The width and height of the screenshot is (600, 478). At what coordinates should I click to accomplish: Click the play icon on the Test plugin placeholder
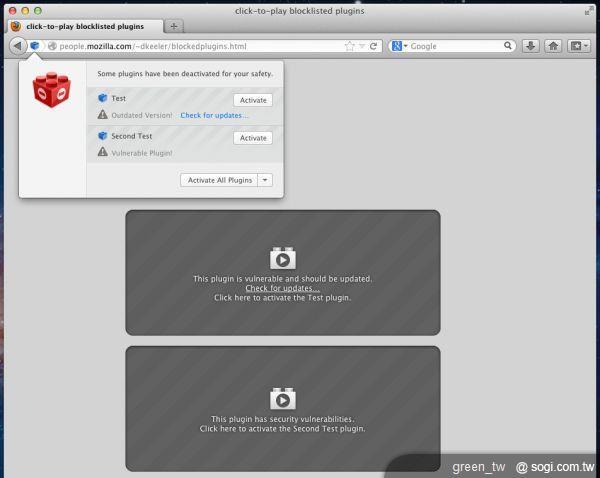point(283,258)
